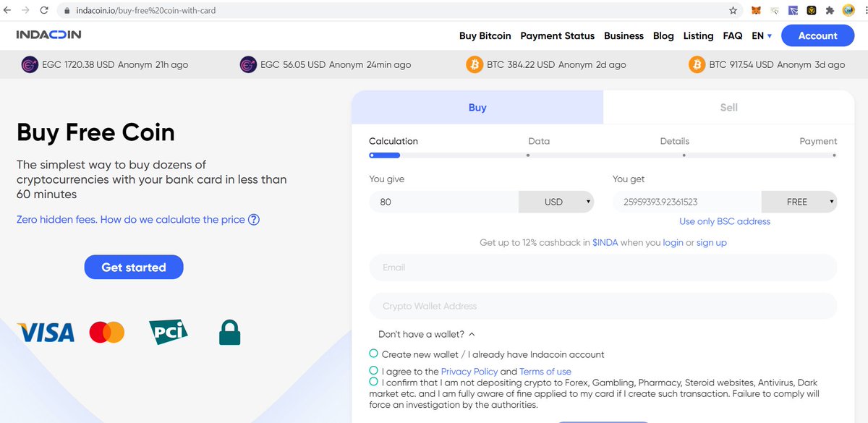Open the black and yellow lion extension icon
Image resolution: width=868 pixels, height=423 pixels.
[812, 11]
